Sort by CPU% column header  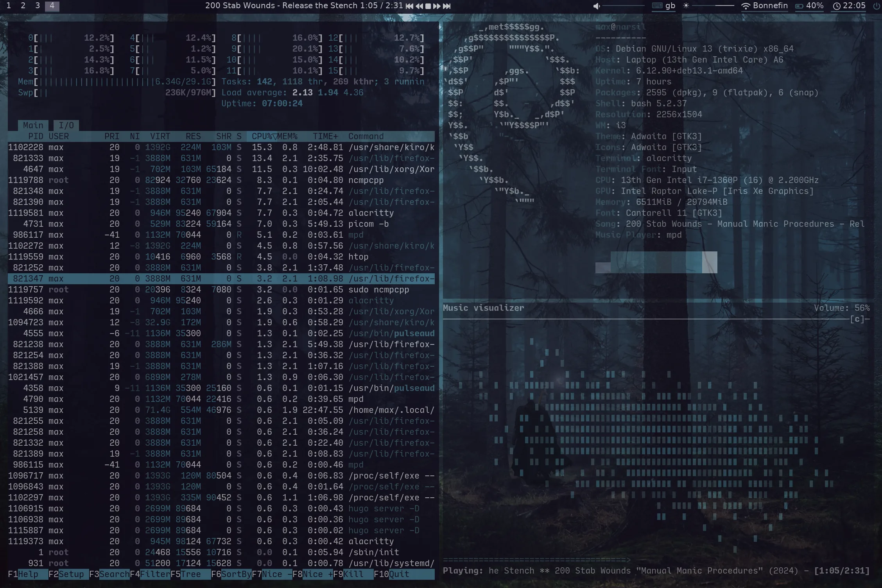click(x=262, y=136)
